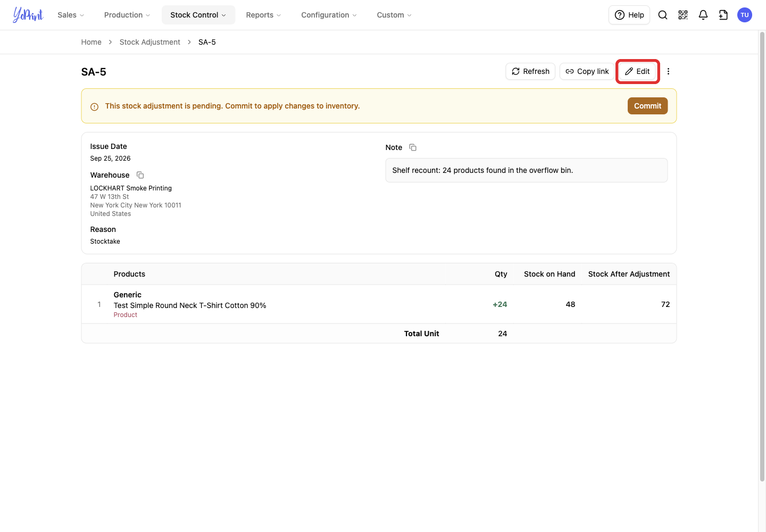Open Test Simple Round Neck T-Shirt product
766x532 pixels.
[x=190, y=305]
